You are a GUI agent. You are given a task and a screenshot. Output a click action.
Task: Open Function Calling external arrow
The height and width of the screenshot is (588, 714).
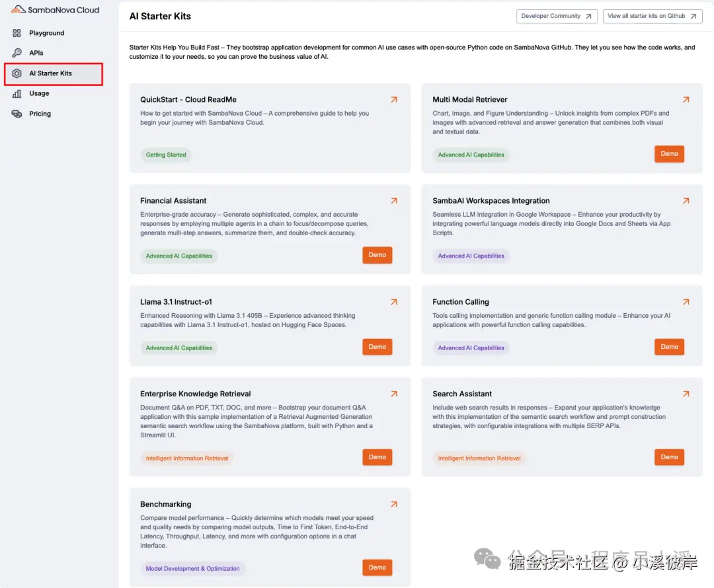point(686,302)
